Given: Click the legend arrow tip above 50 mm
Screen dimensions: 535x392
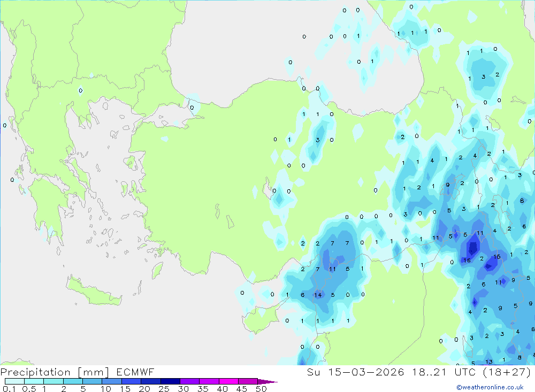Looking at the screenshot, I should 267,382.
